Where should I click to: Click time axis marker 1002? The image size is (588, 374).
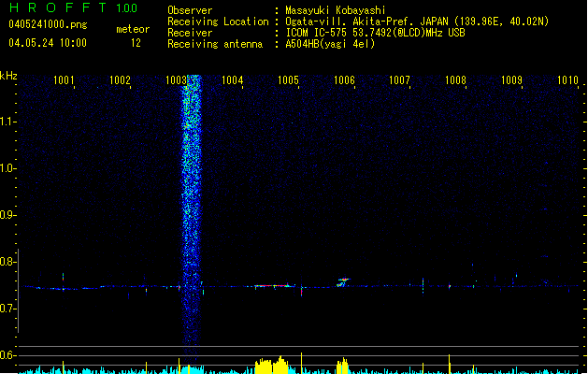[120, 80]
